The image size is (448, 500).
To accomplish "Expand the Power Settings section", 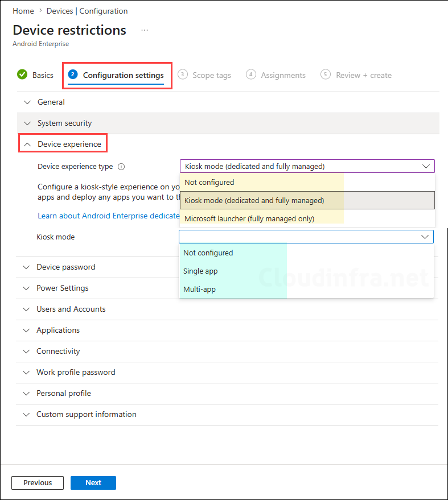I will pos(227,288).
